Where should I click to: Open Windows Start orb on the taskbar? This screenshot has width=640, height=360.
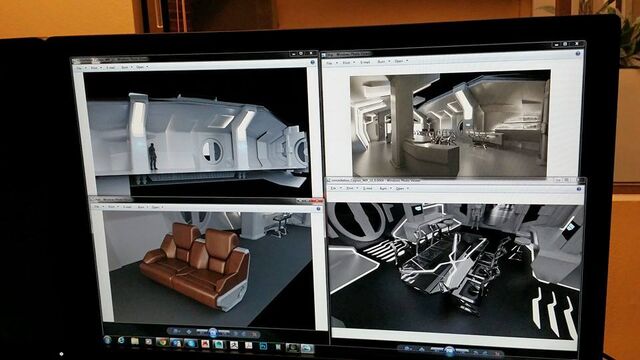(108, 340)
